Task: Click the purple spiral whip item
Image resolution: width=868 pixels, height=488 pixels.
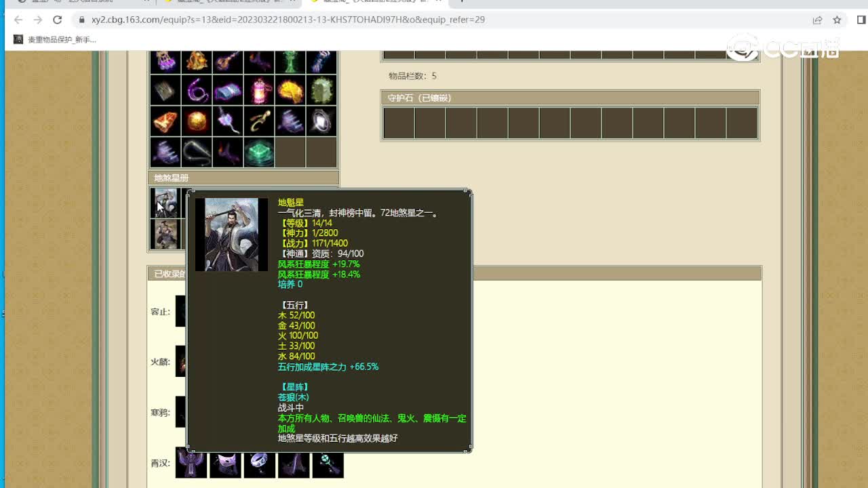Action: pyautogui.click(x=197, y=89)
